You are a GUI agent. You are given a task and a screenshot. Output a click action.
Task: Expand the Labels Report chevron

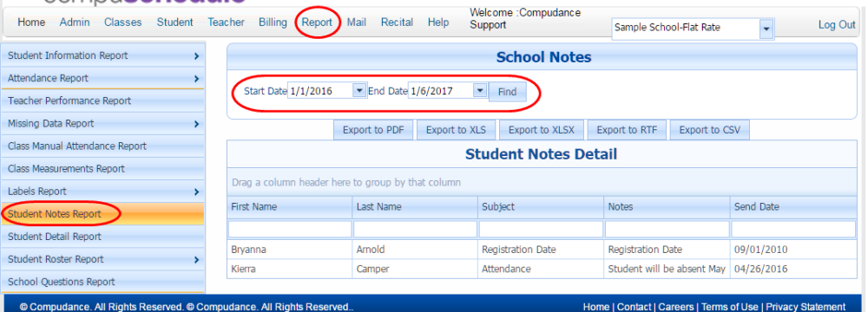pos(196,192)
